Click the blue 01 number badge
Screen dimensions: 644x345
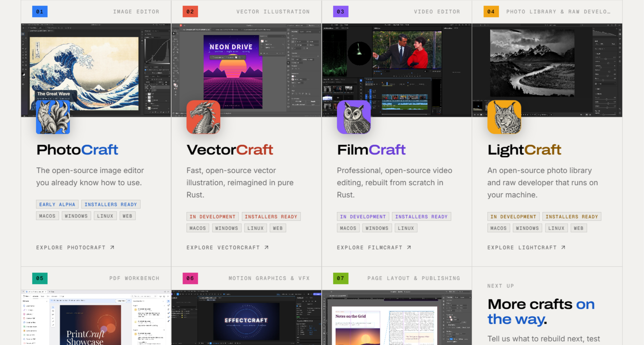click(x=40, y=11)
